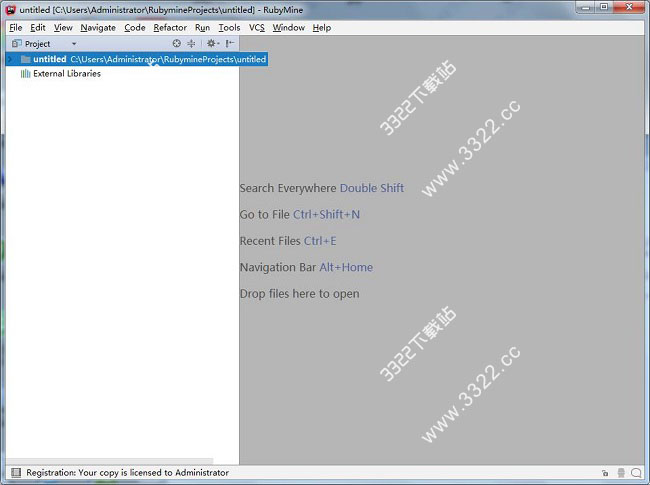The width and height of the screenshot is (650, 485).
Task: Expand the untitled project folder arrow
Action: pos(10,59)
